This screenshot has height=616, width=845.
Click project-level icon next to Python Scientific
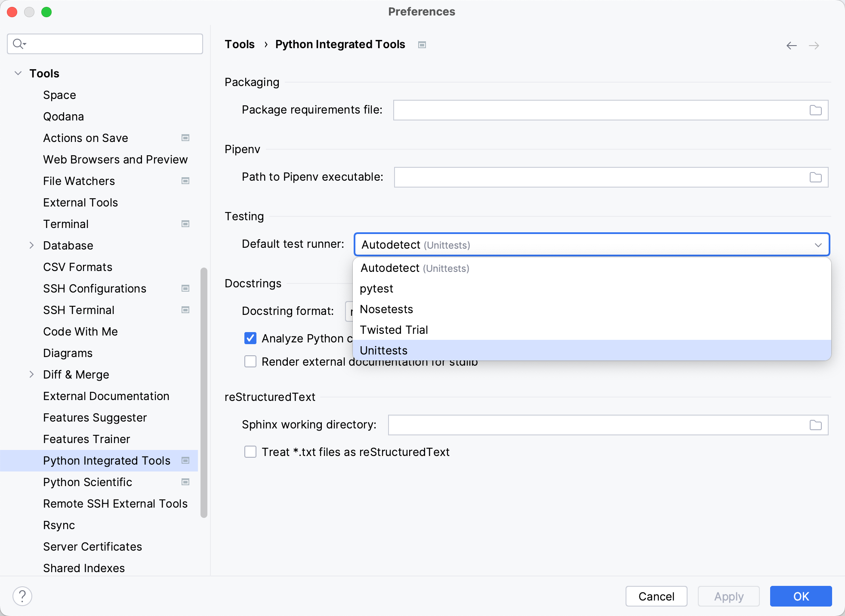(x=185, y=482)
